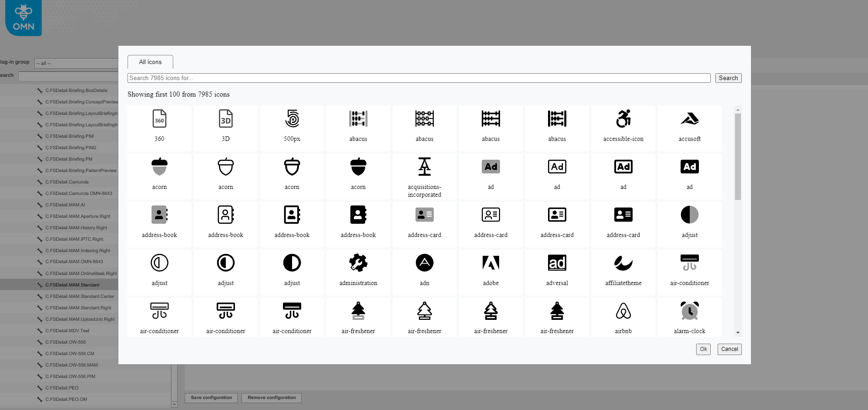Click Remove configuration in background window

point(272,398)
